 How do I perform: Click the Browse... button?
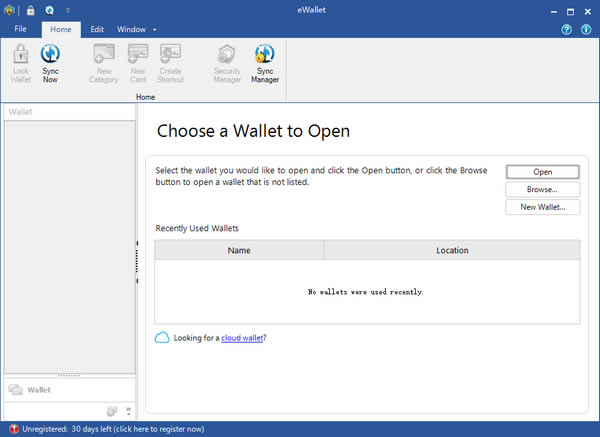click(542, 189)
